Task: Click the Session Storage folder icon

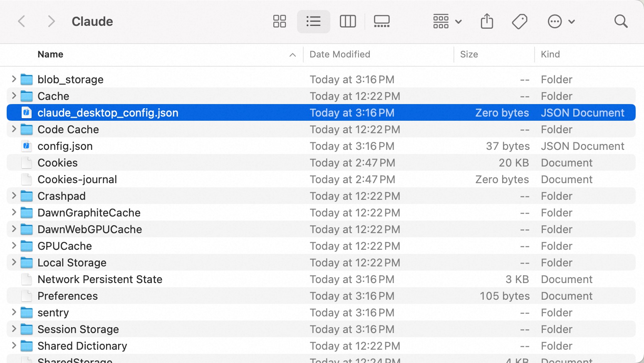Action: [x=27, y=329]
